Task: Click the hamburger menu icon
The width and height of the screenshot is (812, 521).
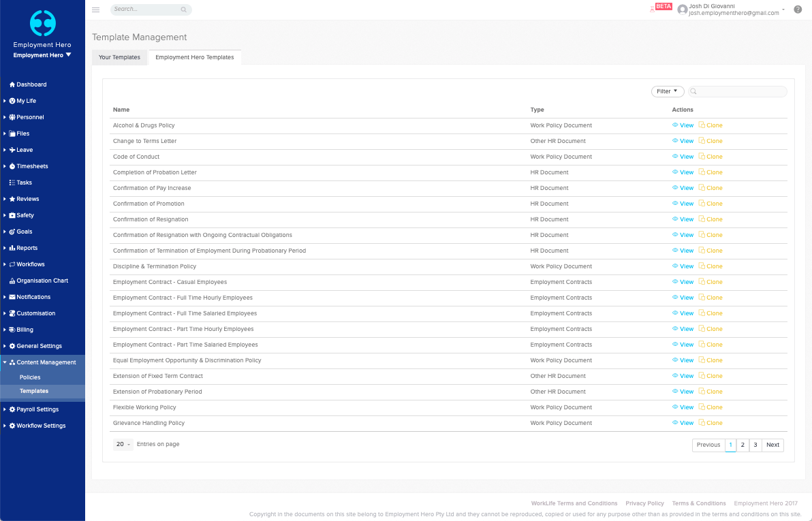Action: tap(95, 10)
